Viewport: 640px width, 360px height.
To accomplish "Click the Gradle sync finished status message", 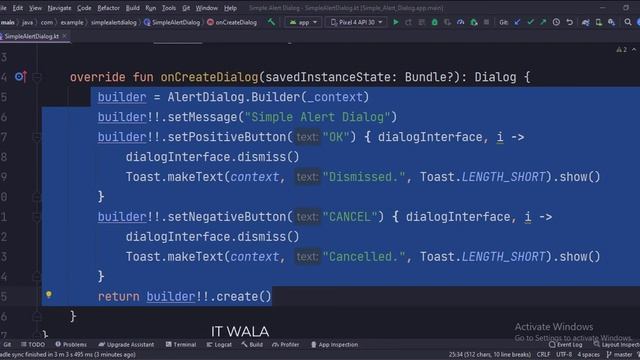I will [68, 355].
